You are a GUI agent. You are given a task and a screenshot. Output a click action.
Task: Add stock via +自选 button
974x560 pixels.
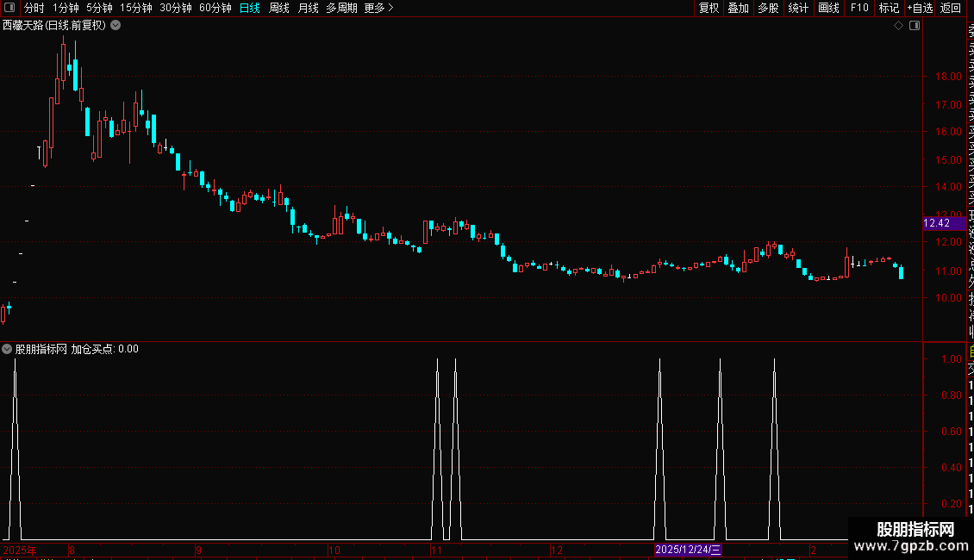point(920,8)
